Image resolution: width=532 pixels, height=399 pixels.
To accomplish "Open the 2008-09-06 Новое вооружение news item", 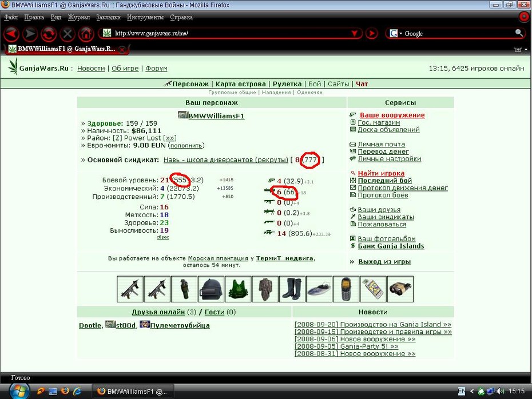I will click(355, 339).
